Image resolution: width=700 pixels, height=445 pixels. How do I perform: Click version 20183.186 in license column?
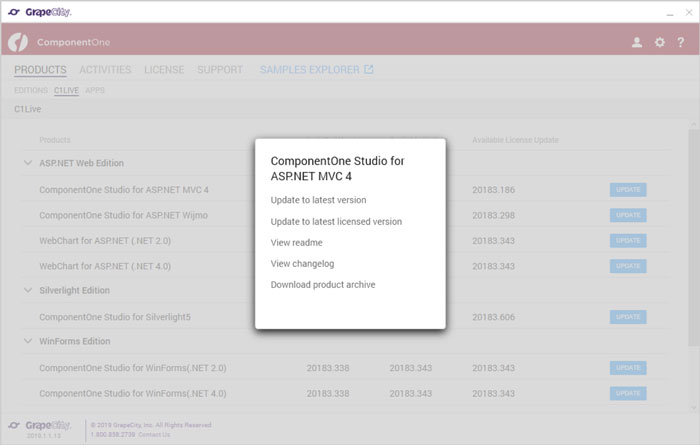(493, 190)
